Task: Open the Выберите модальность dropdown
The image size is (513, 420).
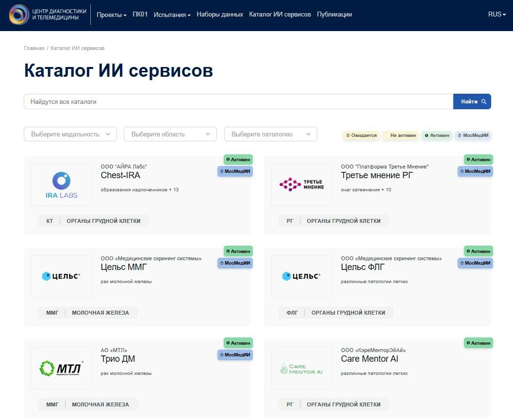Action: coord(70,134)
